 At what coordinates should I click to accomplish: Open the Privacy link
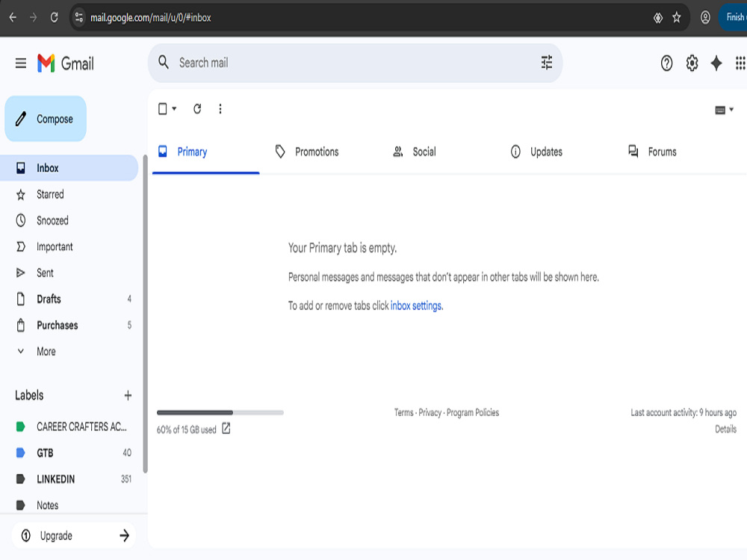point(430,412)
